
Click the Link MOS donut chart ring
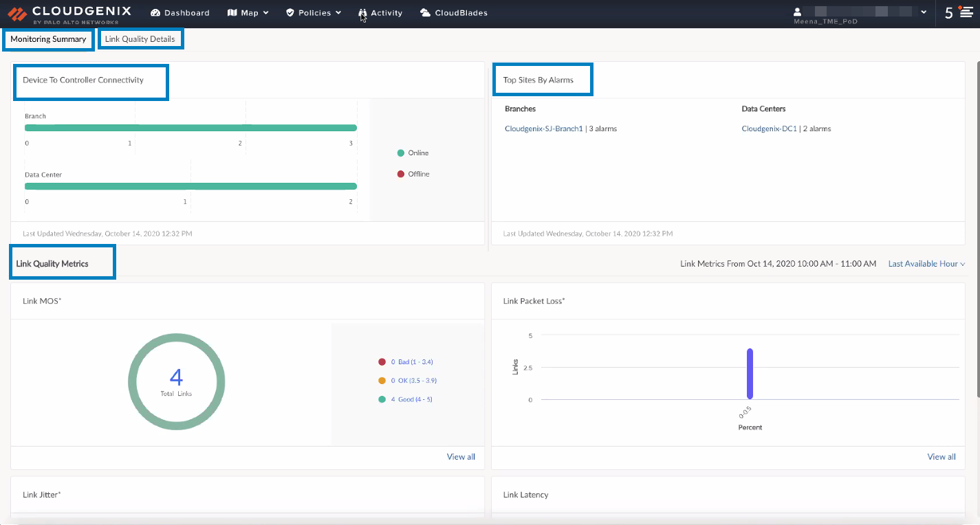pos(133,381)
